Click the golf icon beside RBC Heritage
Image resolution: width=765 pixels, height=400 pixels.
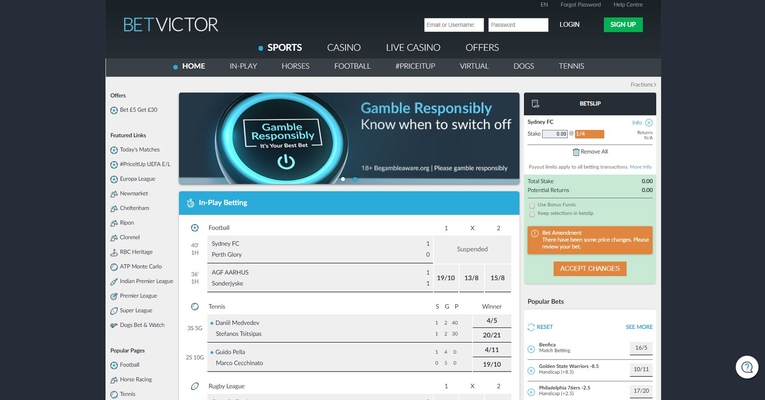point(114,252)
